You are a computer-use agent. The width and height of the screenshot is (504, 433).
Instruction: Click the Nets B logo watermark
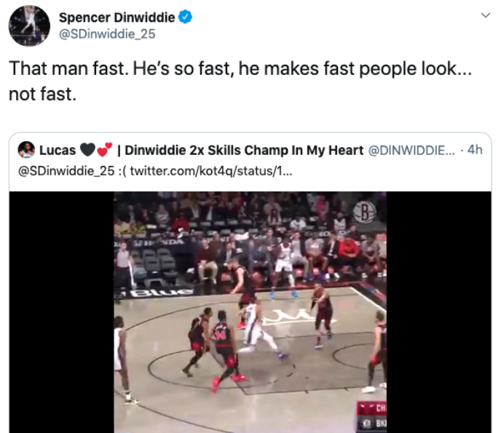tap(364, 212)
